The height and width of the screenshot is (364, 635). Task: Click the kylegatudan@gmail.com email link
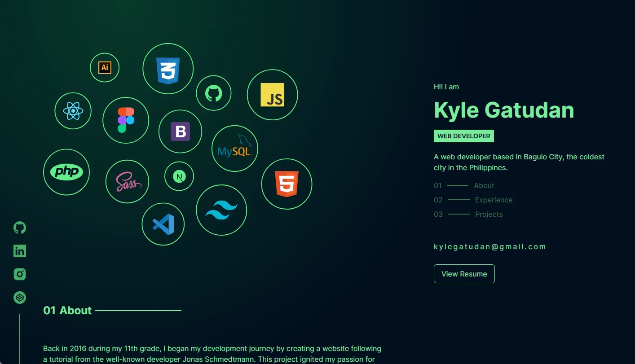click(x=490, y=246)
